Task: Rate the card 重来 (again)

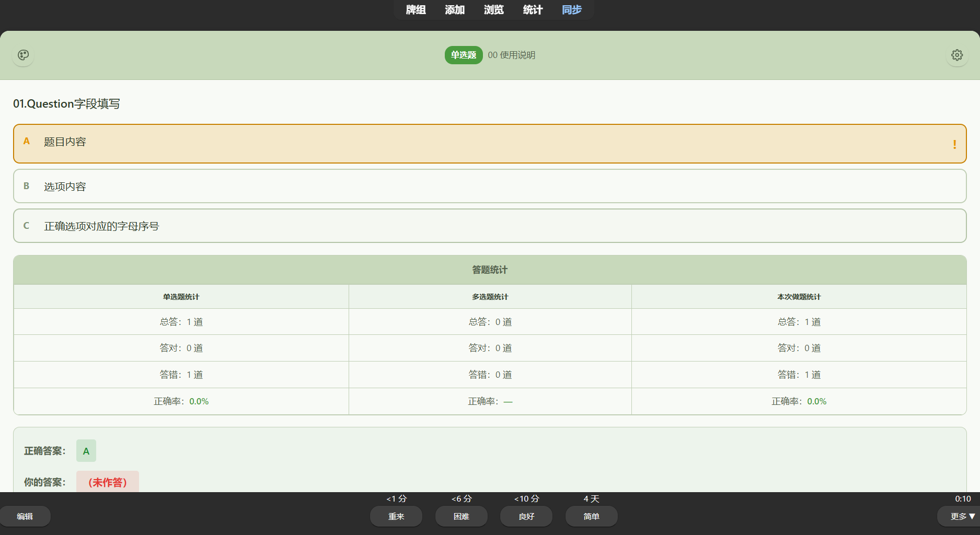Action: coord(396,516)
